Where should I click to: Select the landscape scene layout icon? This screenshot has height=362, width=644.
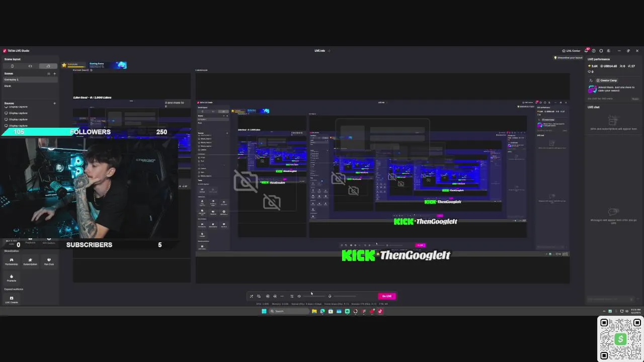coord(30,66)
